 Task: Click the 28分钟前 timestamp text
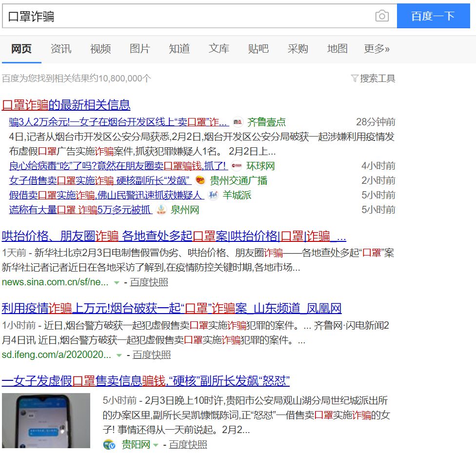[x=376, y=122]
